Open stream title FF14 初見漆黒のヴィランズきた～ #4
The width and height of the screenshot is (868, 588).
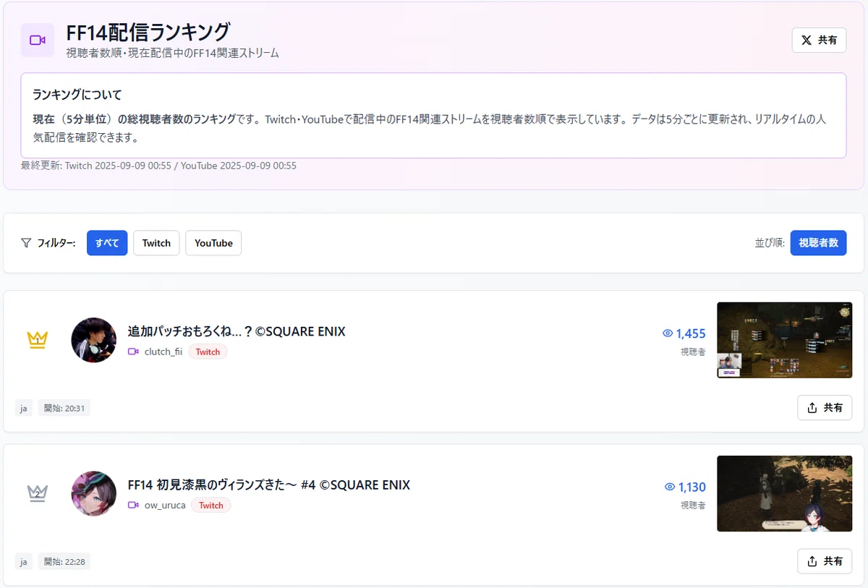(269, 485)
